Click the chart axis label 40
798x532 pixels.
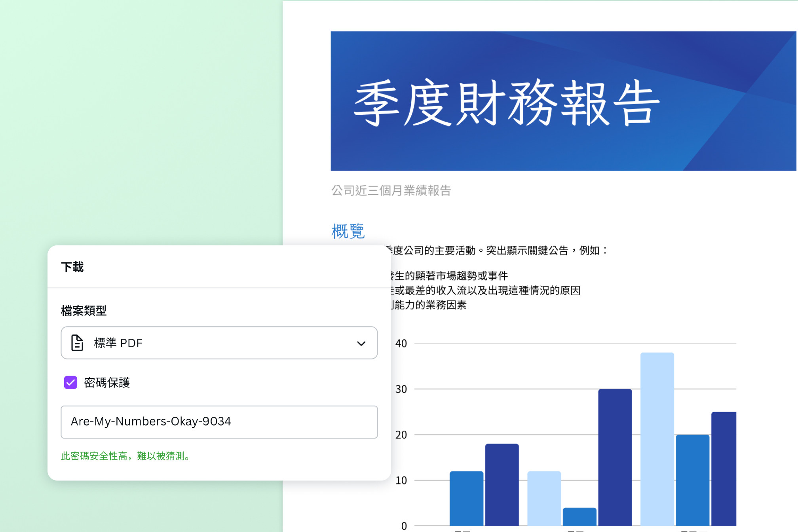coord(401,343)
